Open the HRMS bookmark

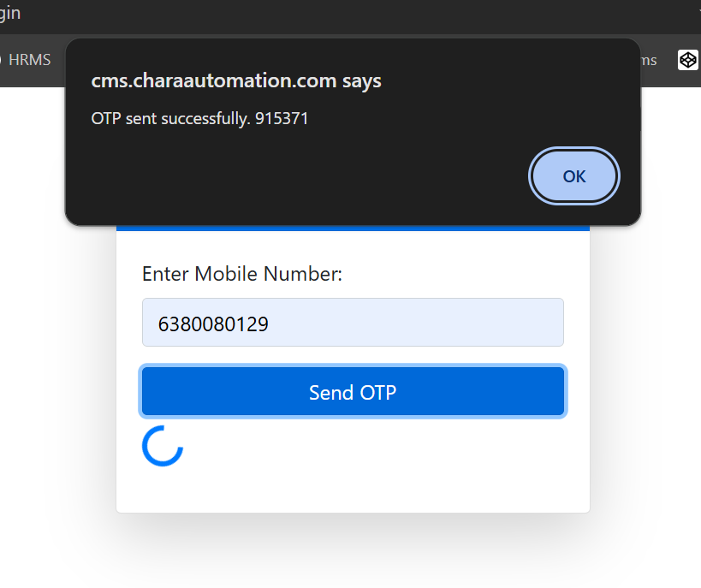(28, 60)
